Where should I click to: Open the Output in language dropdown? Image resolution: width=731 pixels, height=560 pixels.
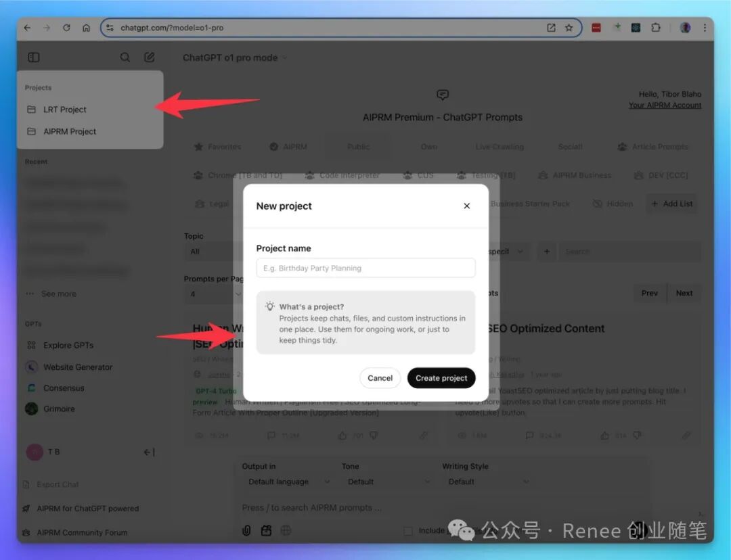tap(289, 482)
